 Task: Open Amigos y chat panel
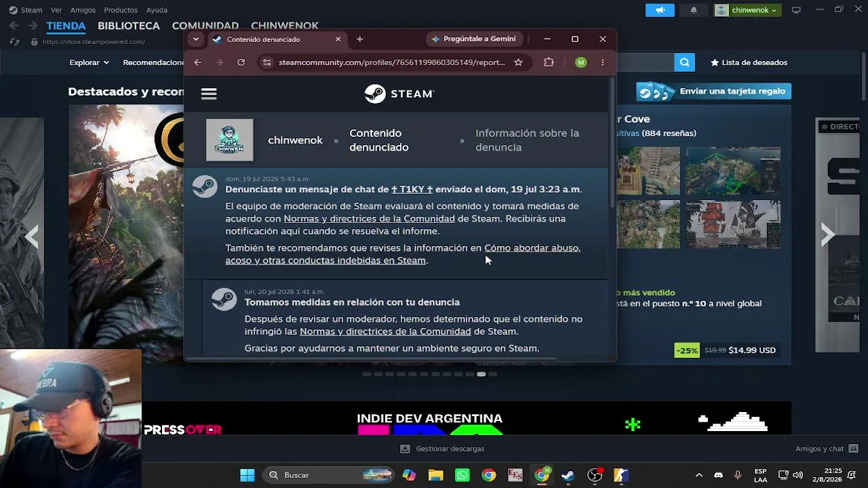[827, 449]
